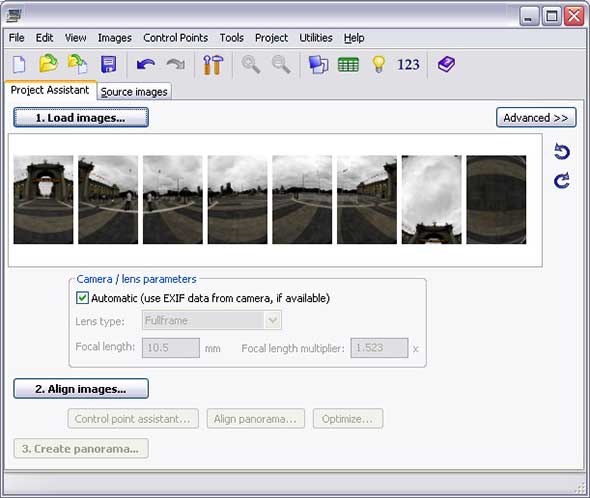Screen dimensions: 590x498
Task: Expand options via Advanced >> button
Action: (x=536, y=118)
